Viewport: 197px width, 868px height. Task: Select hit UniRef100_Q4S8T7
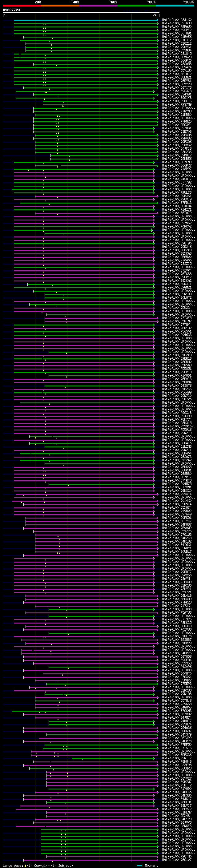pos(177,179)
